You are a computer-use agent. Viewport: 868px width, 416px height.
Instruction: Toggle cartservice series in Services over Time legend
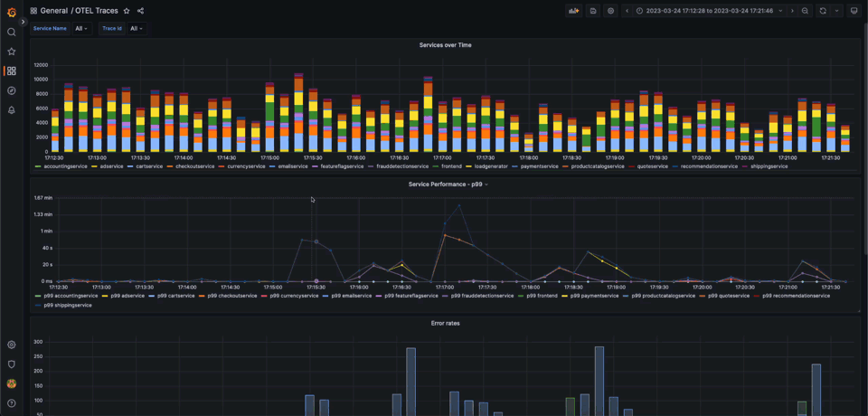(x=148, y=166)
